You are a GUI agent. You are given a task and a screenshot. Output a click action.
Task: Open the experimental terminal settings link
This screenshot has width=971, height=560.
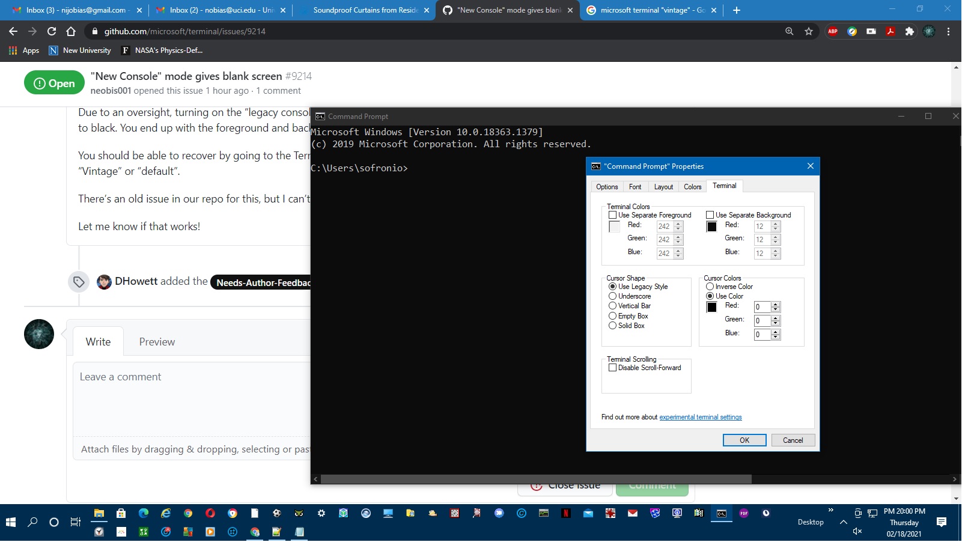[701, 417]
